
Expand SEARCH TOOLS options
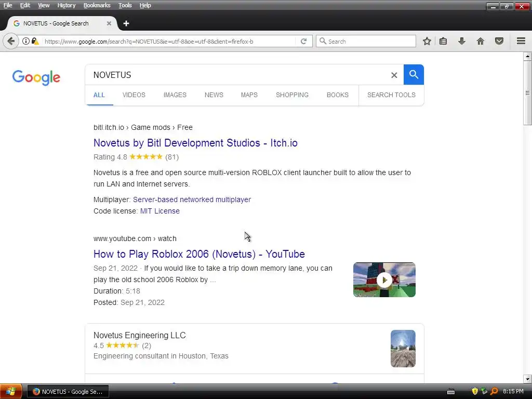(x=391, y=95)
